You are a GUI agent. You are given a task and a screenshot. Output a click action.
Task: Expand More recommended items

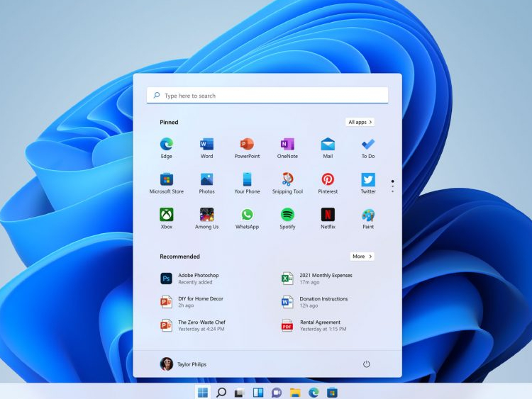pyautogui.click(x=362, y=257)
